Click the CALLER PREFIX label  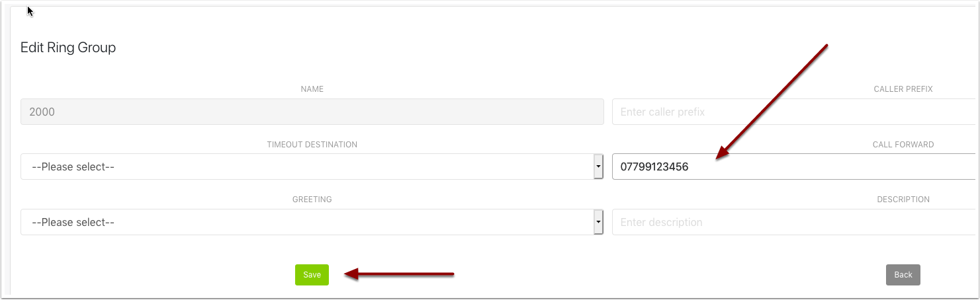pos(903,89)
